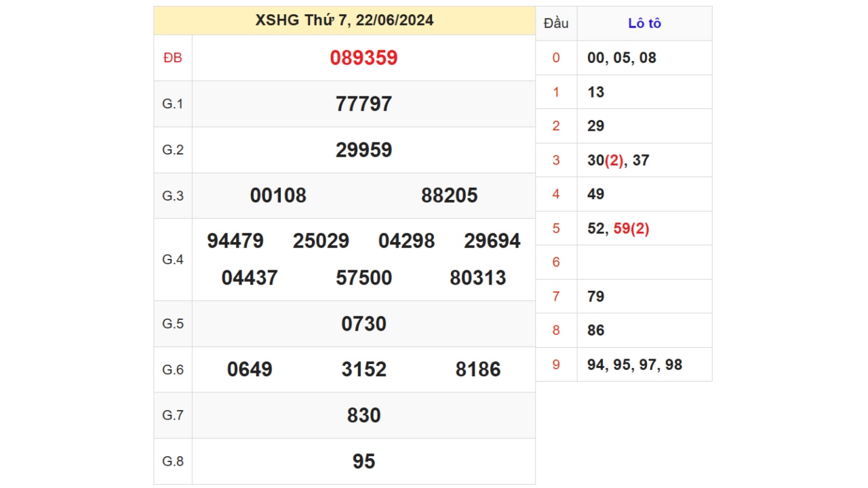
Task: Click the Lô tô column header
Action: (x=644, y=24)
